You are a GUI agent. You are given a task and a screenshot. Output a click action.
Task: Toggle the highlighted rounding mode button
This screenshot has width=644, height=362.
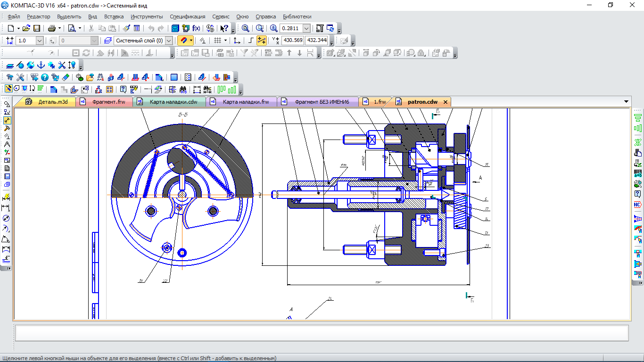[x=261, y=41]
